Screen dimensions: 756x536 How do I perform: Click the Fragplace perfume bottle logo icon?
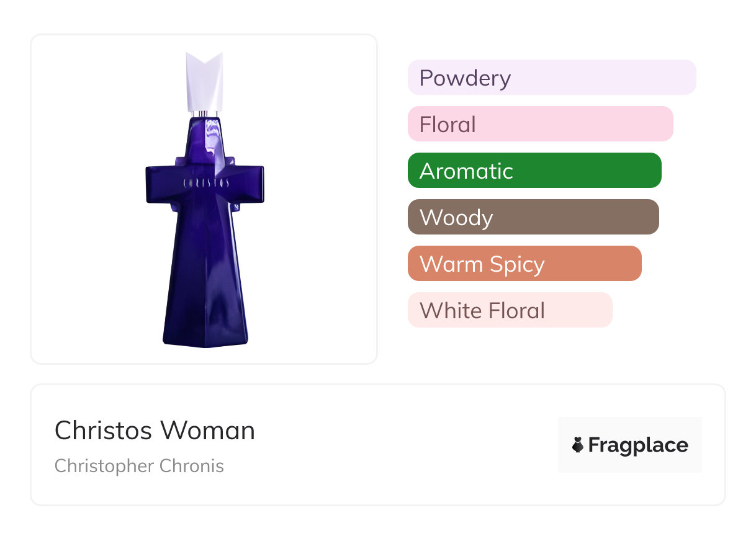[578, 445]
